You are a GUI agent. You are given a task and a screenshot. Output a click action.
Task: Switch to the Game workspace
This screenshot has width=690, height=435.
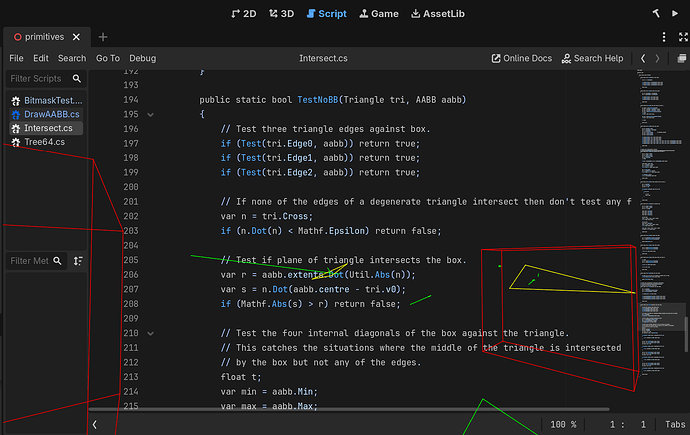click(379, 14)
